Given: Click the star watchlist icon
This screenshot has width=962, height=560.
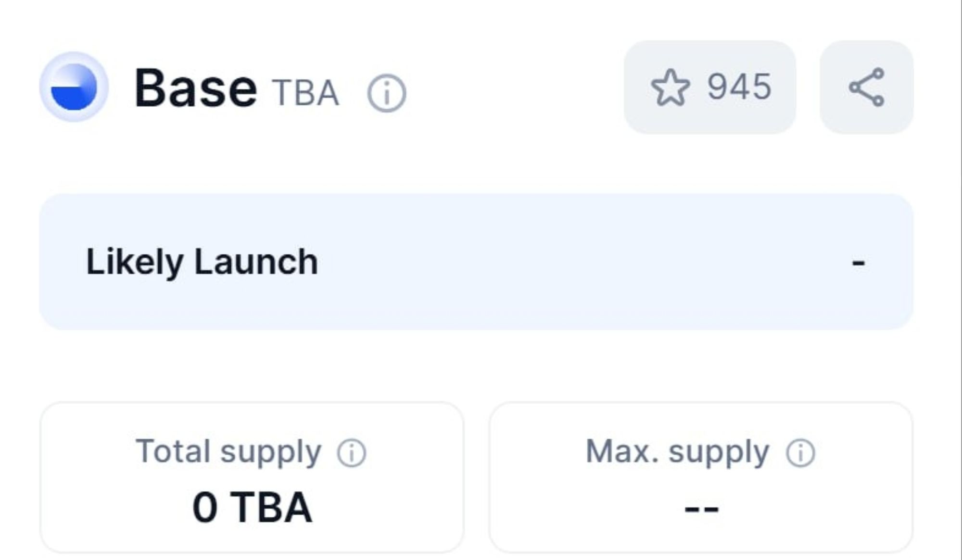Looking at the screenshot, I should coord(670,87).
